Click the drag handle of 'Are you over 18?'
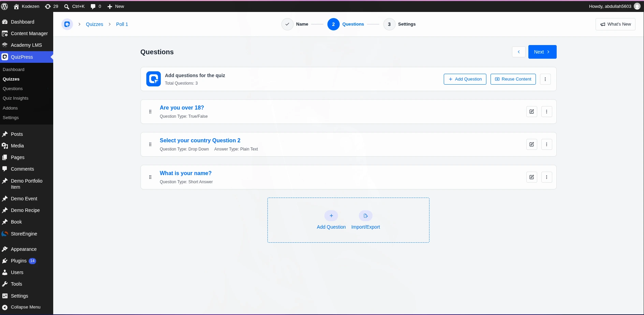 (150, 112)
